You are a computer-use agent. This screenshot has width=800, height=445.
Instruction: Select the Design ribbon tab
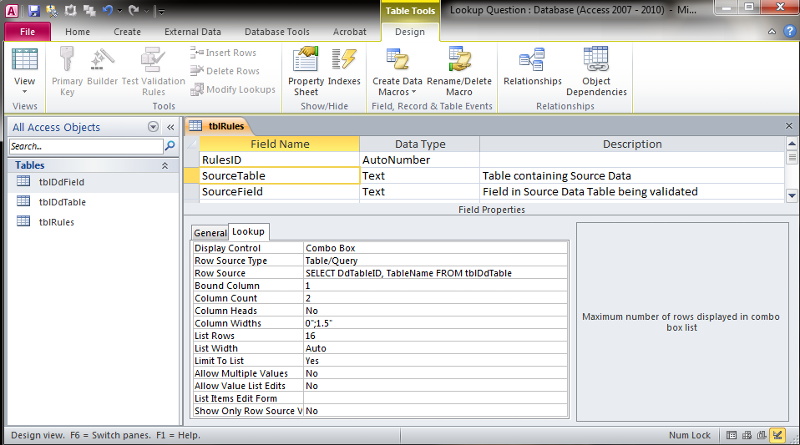pyautogui.click(x=410, y=32)
